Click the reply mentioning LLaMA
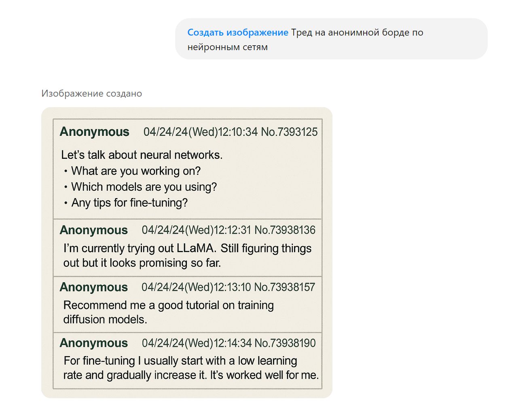The width and height of the screenshot is (510, 420). point(187,255)
